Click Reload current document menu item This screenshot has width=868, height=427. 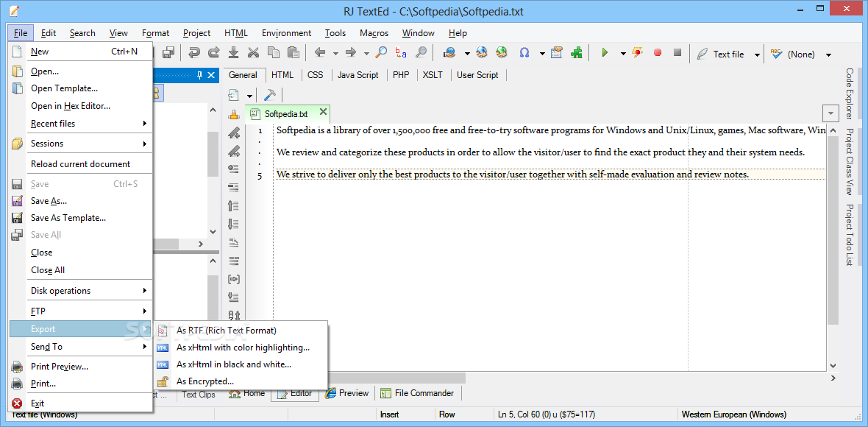(81, 164)
